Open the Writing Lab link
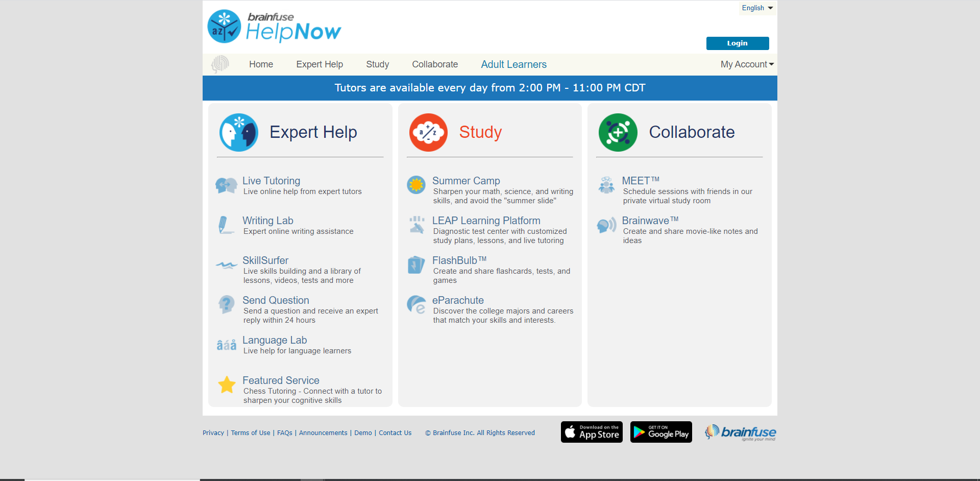 click(x=267, y=221)
